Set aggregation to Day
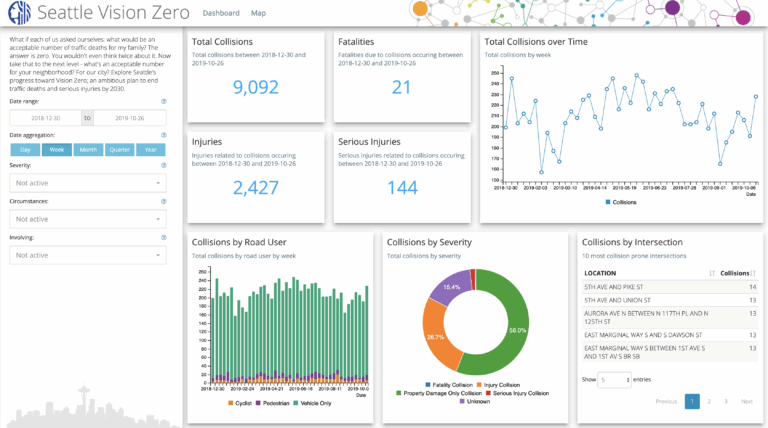 pyautogui.click(x=25, y=150)
